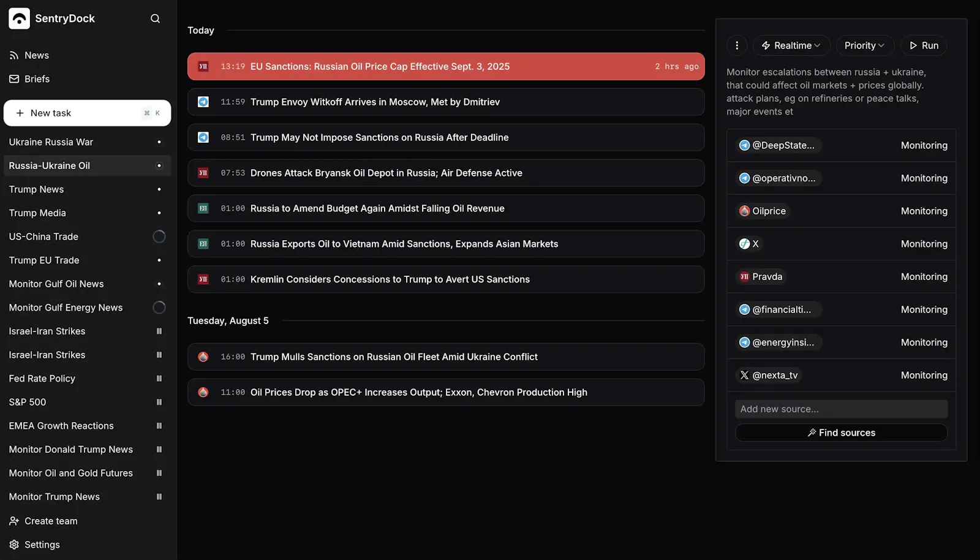Toggle pause icon on Monitor Oil and Gold Futures
This screenshot has height=560, width=980.
[159, 474]
